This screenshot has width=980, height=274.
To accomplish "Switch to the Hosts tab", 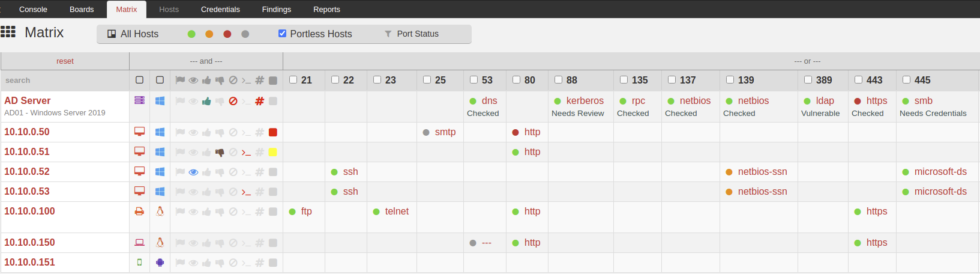I will click(169, 9).
